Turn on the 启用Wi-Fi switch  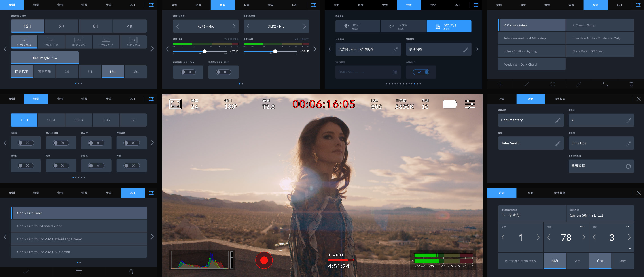pos(421,72)
